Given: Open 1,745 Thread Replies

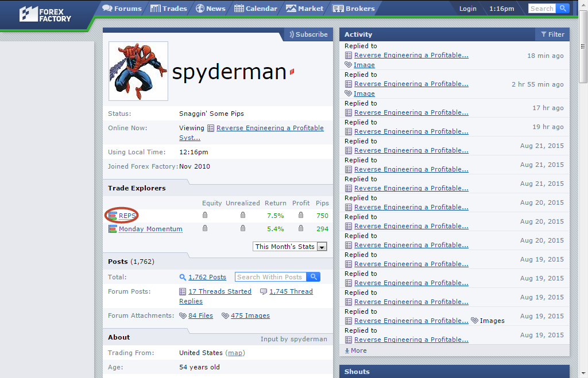Looking at the screenshot, I should tap(291, 291).
